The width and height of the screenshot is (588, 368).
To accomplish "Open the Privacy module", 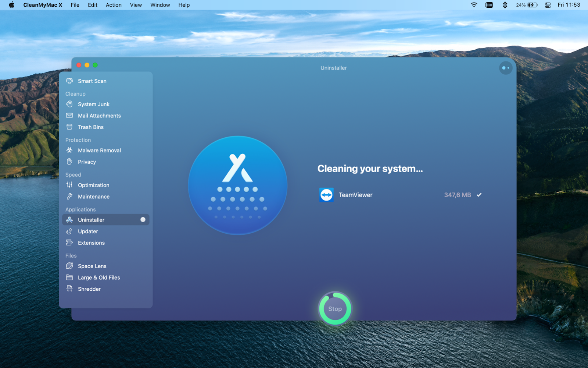I will point(106,162).
